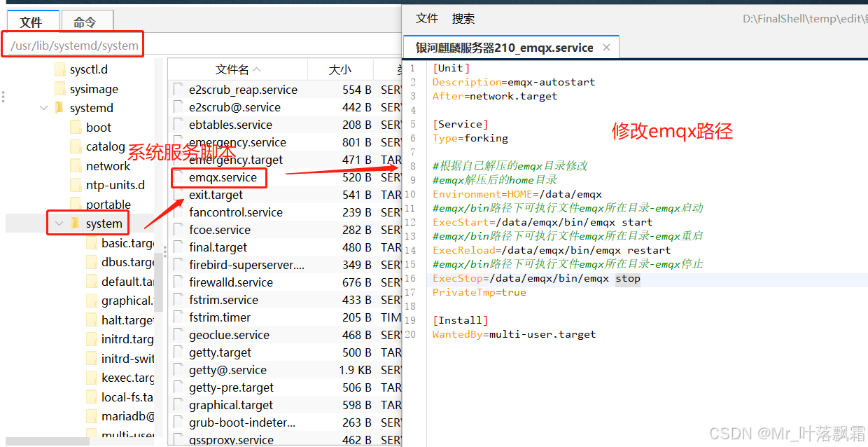The height and width of the screenshot is (447, 868).
Task: Click the file icon beside getty@.service
Action: pyautogui.click(x=180, y=369)
